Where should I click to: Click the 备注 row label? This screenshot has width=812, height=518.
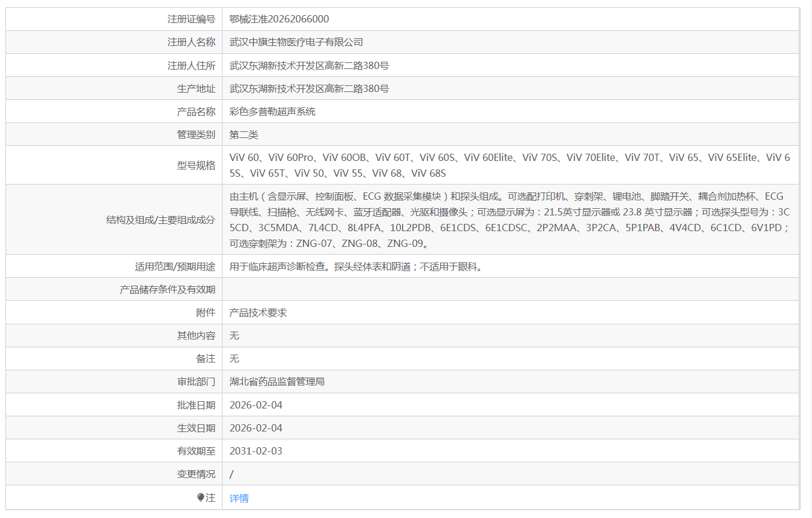pos(206,358)
